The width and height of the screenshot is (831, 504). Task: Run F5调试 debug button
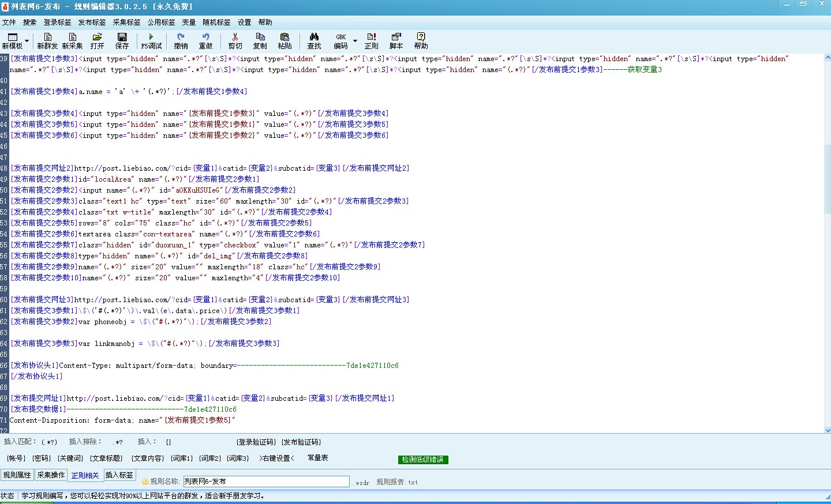(x=151, y=40)
